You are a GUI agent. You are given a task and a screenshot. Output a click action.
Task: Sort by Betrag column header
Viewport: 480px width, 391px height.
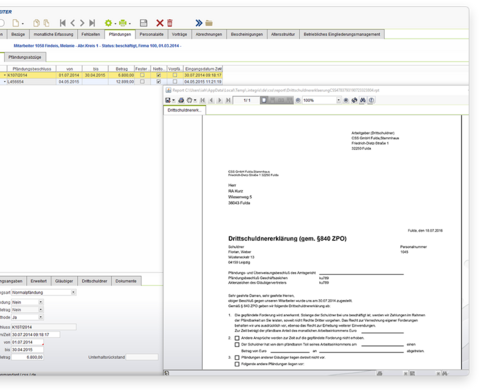pyautogui.click(x=122, y=69)
